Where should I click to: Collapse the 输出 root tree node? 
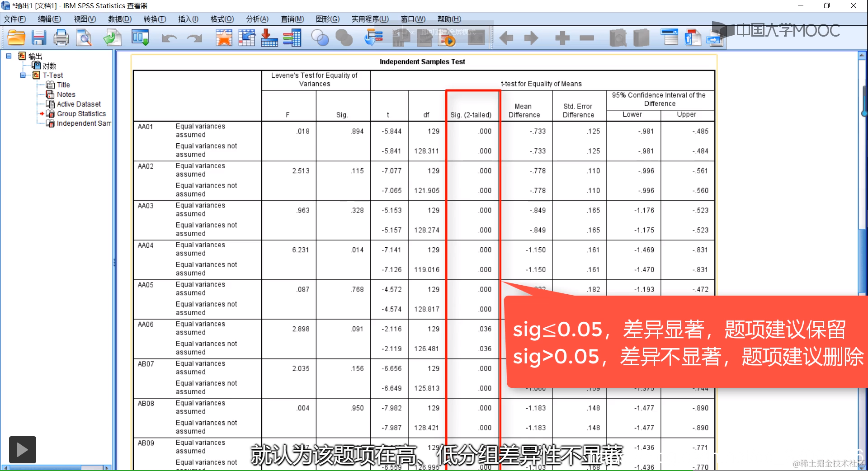[9, 56]
